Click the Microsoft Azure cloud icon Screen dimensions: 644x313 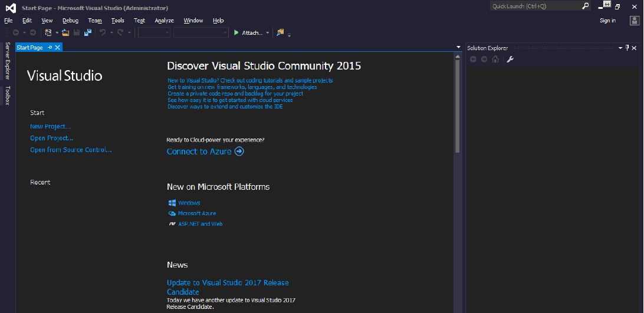coord(172,213)
